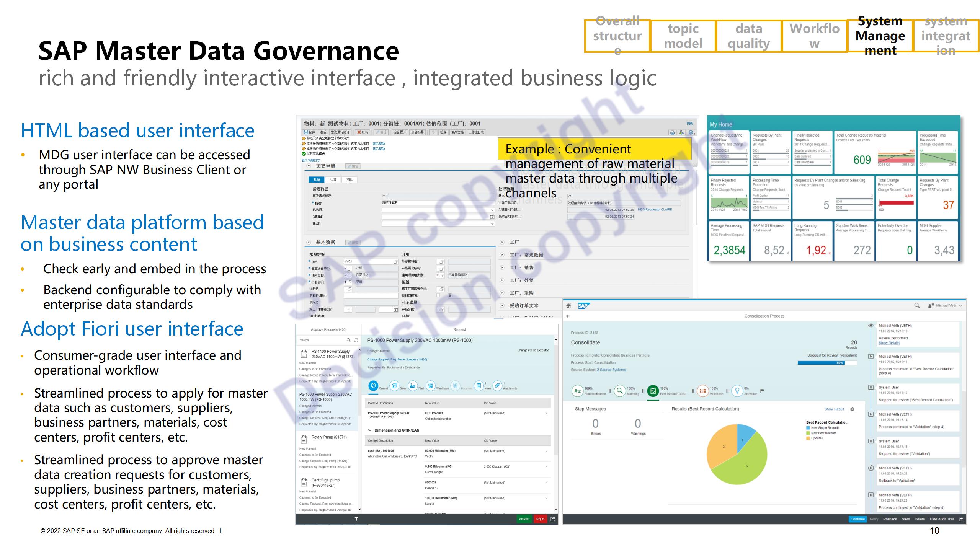This screenshot has height=551, width=980.
Task: Expand the 工厂: 销售 section
Action: pos(502,267)
